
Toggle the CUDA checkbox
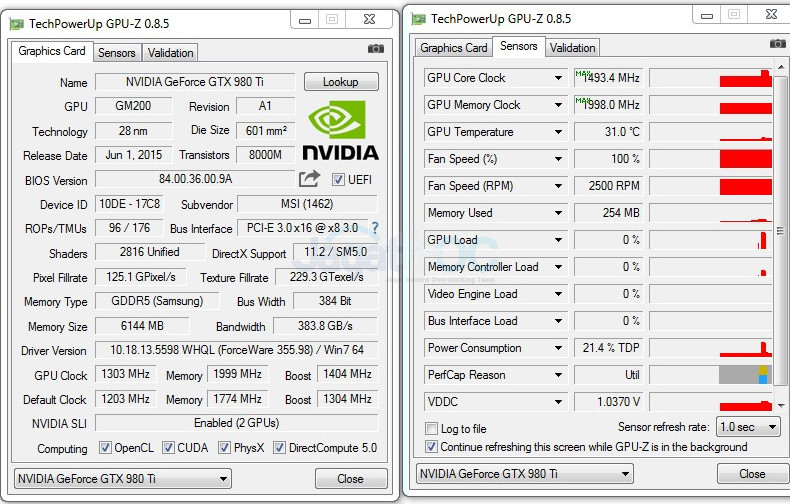168,448
